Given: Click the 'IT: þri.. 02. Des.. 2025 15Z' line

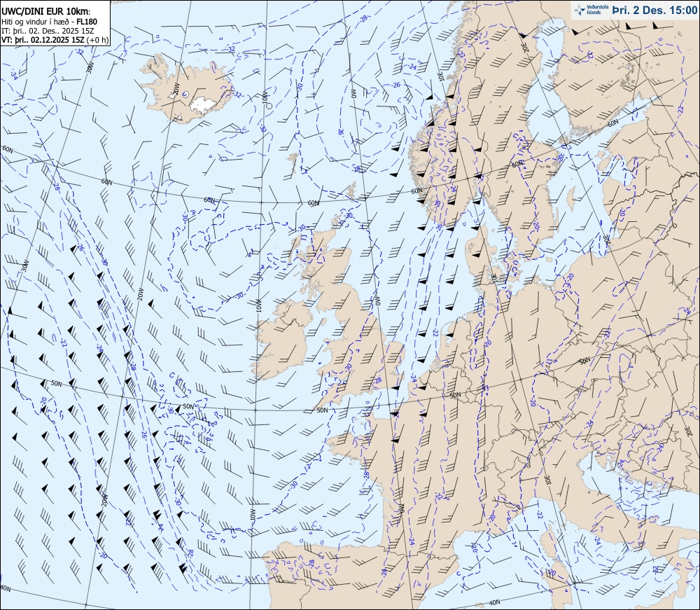Looking at the screenshot, I should pyautogui.click(x=48, y=31).
